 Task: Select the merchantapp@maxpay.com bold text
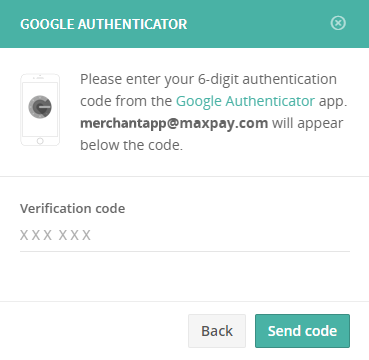tap(174, 123)
